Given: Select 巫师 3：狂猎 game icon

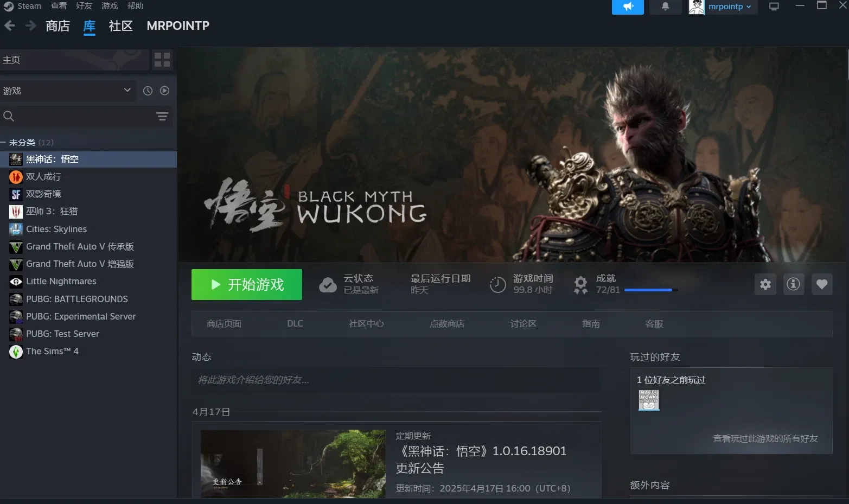Looking at the screenshot, I should (x=16, y=212).
